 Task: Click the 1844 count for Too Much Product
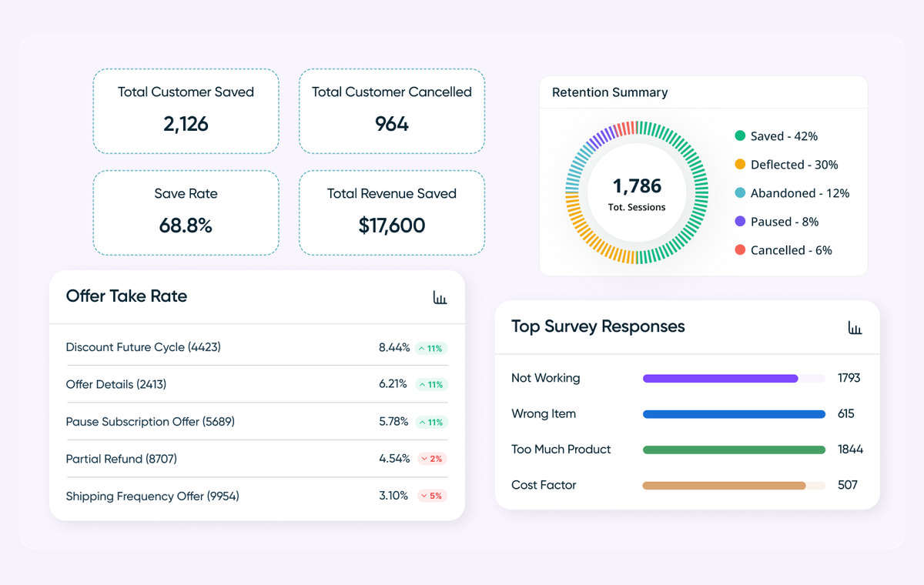(x=851, y=449)
